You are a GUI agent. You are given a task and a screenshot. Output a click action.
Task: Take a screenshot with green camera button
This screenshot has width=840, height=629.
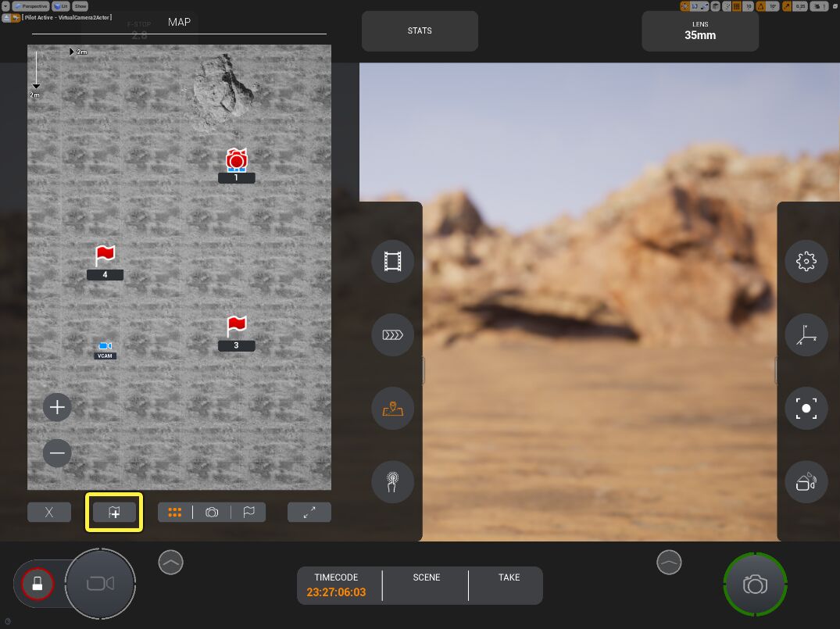tap(755, 584)
